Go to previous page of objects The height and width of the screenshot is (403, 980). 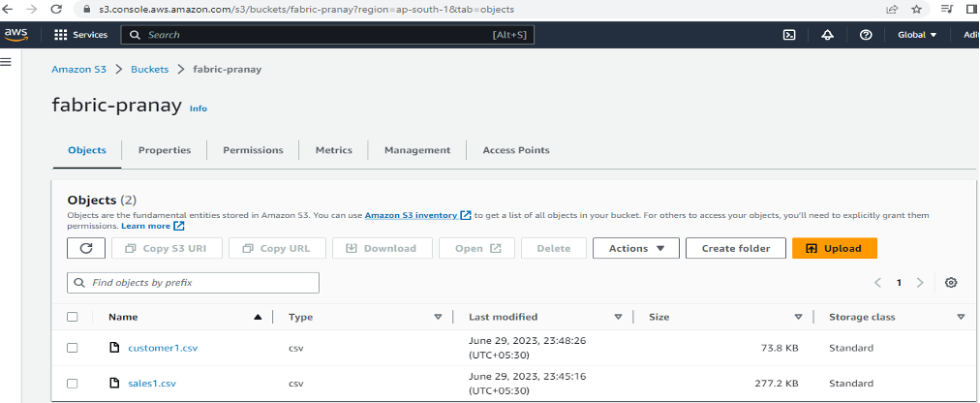(x=877, y=283)
